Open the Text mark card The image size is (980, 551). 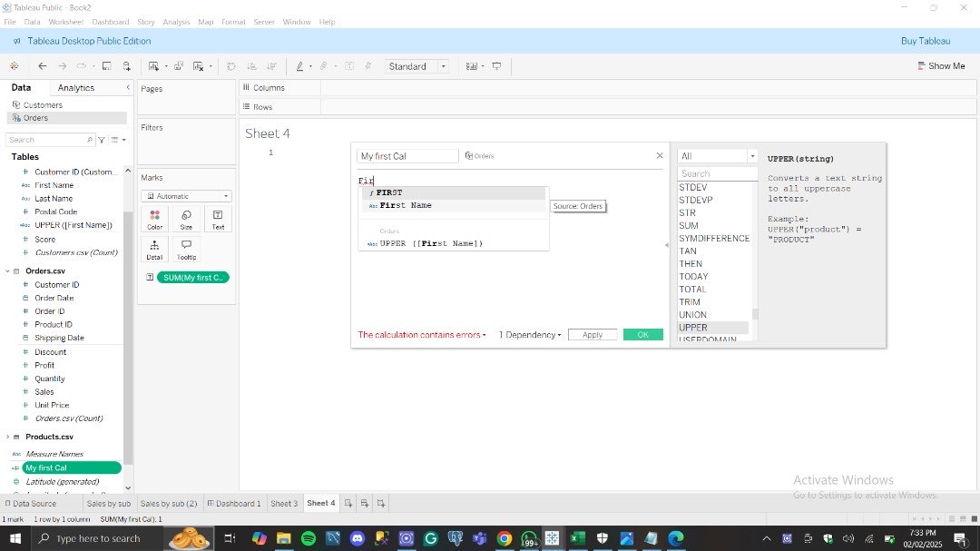[218, 220]
